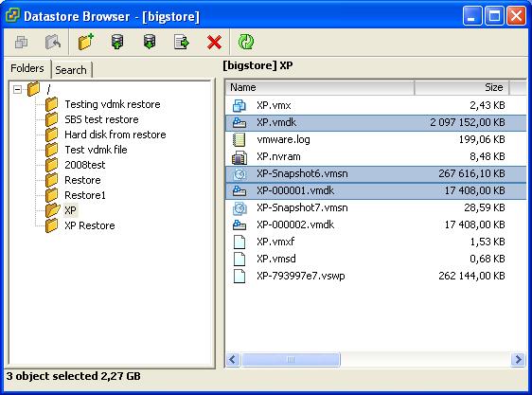Select the Testing vdmk restore folder

tap(113, 104)
